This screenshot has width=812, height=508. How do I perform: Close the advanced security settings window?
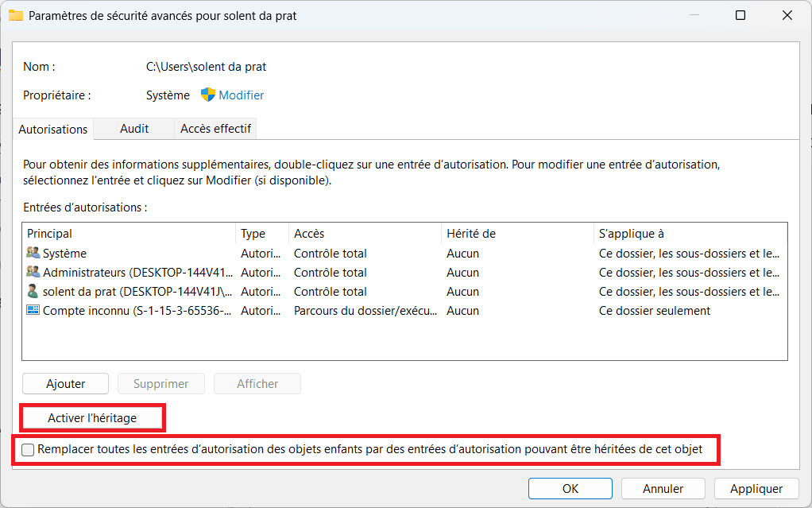(787, 16)
